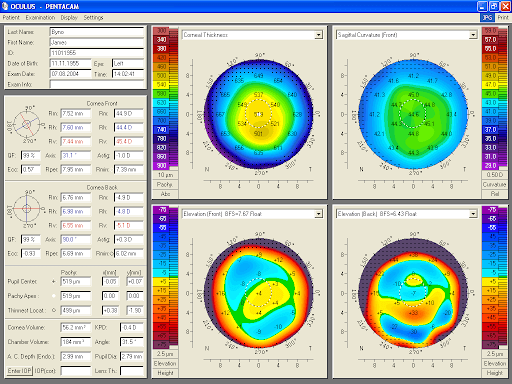Click the Lens Th. input field
Screen dimensions: 512x384
[x=132, y=371]
